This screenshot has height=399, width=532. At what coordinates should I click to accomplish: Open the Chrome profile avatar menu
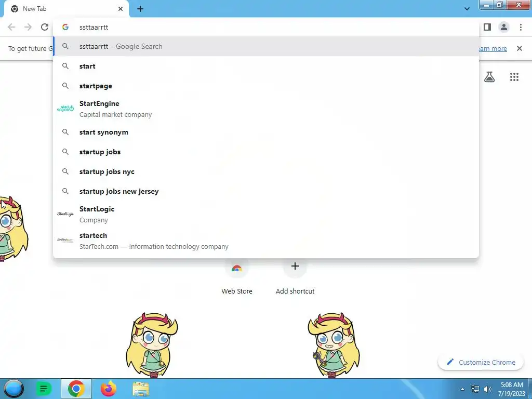504,27
